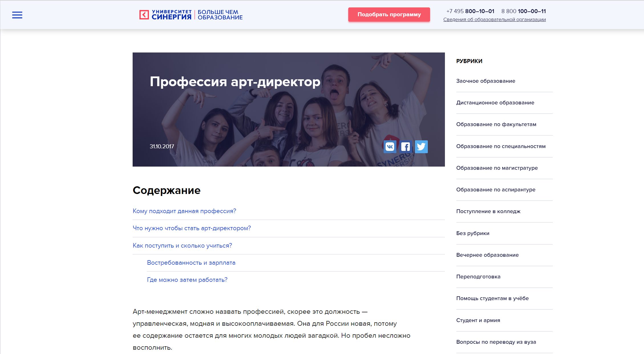
Task: Jump to Кому подходит данная профессия?
Action: click(x=185, y=211)
